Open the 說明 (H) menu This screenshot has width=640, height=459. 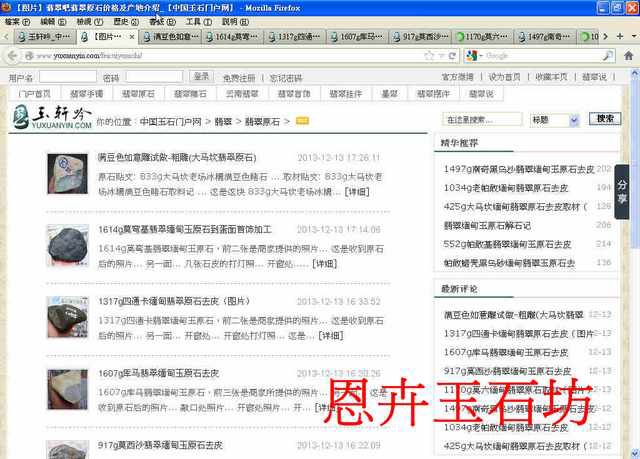(235, 22)
